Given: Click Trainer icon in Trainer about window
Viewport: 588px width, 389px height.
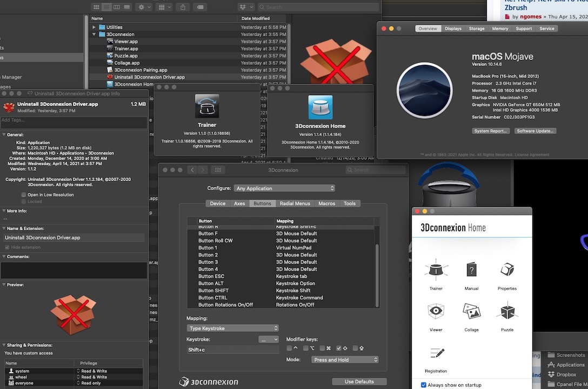Looking at the screenshot, I should [x=207, y=106].
